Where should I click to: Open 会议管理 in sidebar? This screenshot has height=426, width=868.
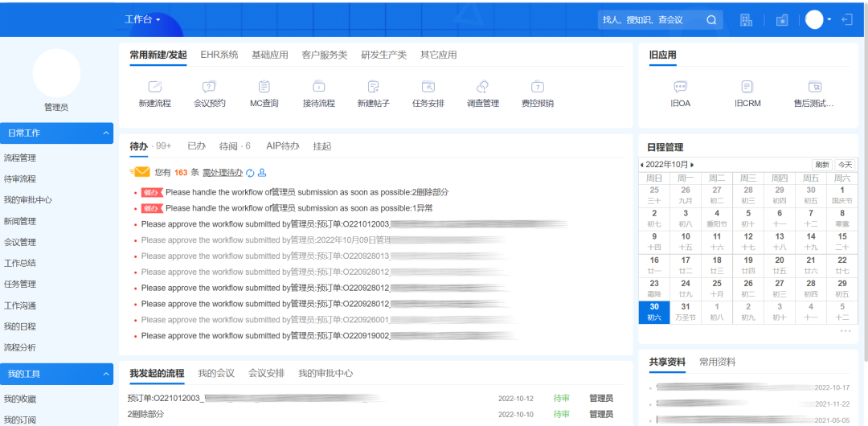coord(20,242)
